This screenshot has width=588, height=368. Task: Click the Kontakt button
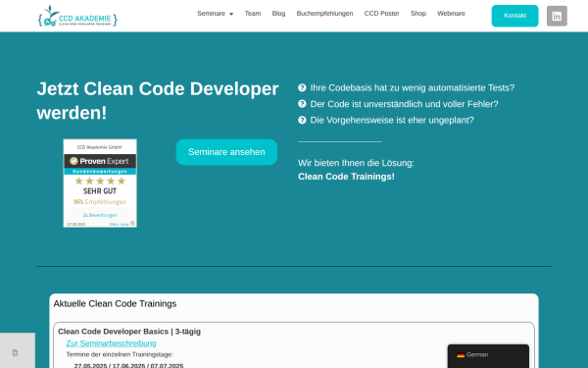point(514,16)
